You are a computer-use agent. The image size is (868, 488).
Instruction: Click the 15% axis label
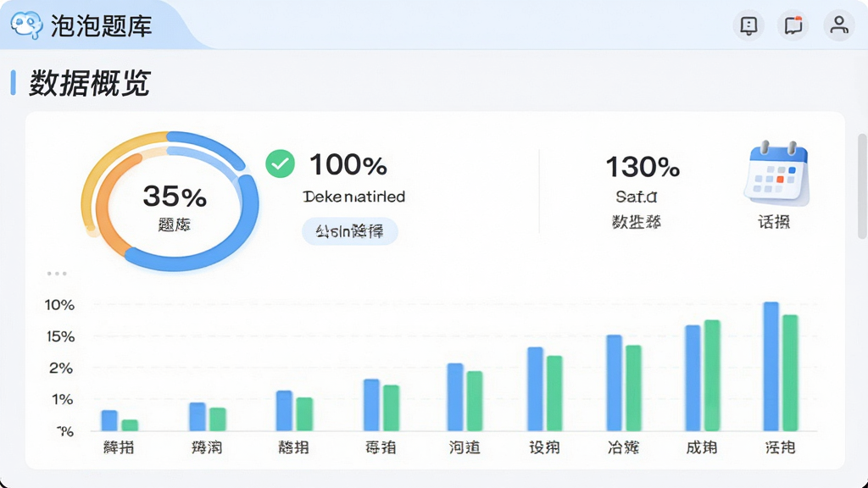point(60,336)
